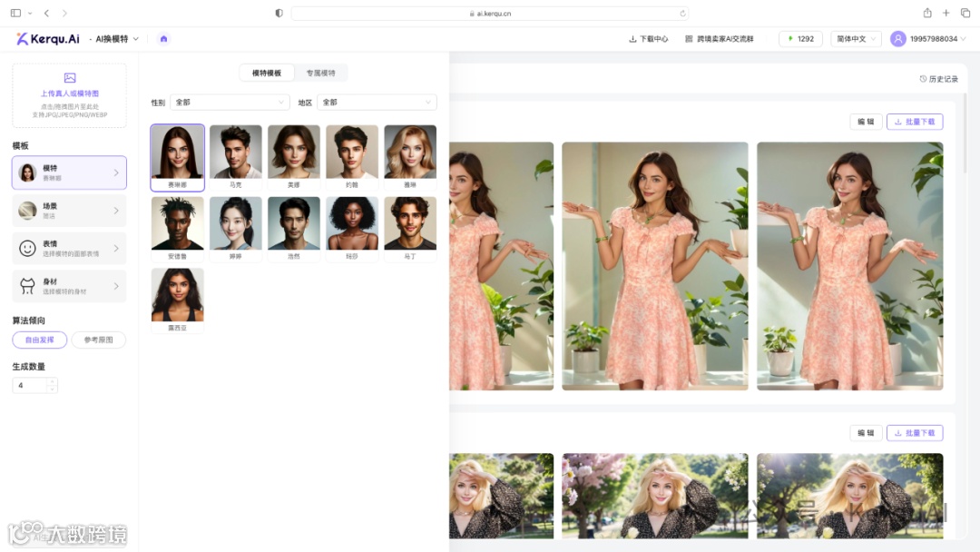Image resolution: width=980 pixels, height=552 pixels.
Task: Select model 婷婷
Action: point(236,229)
